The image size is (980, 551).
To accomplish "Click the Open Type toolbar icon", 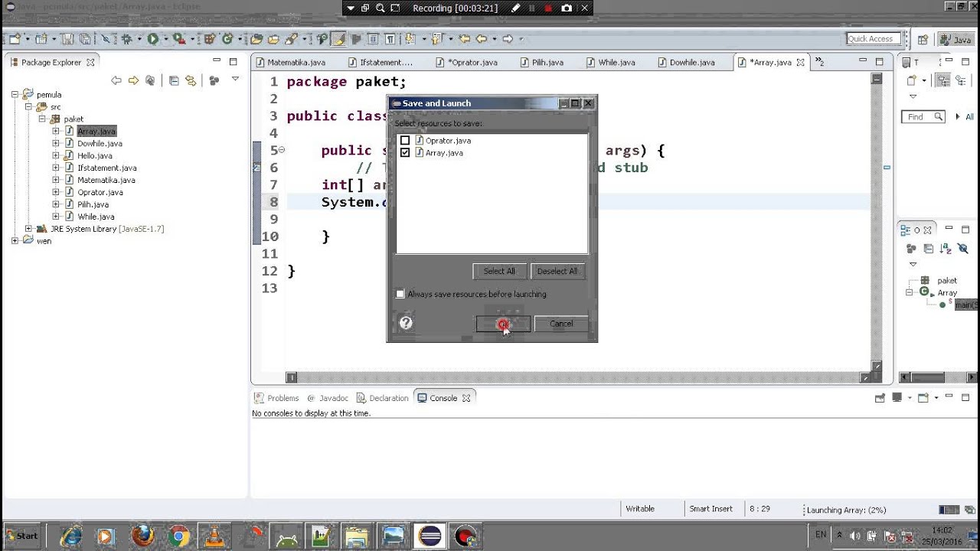I will [x=256, y=38].
